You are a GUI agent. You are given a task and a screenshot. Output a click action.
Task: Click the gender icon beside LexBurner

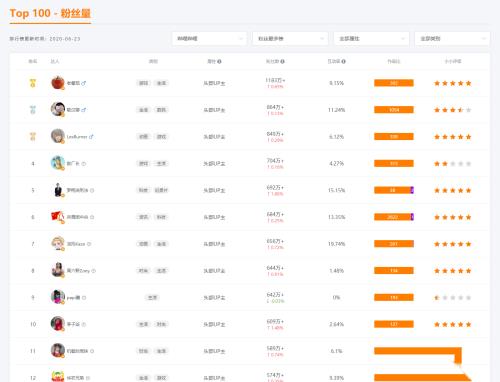pos(91,137)
